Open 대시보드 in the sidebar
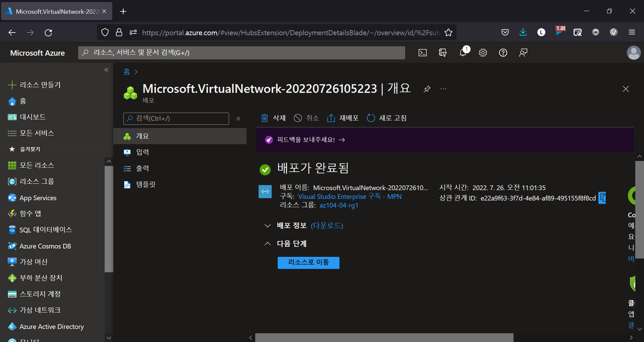This screenshot has width=644, height=342. 26,117
